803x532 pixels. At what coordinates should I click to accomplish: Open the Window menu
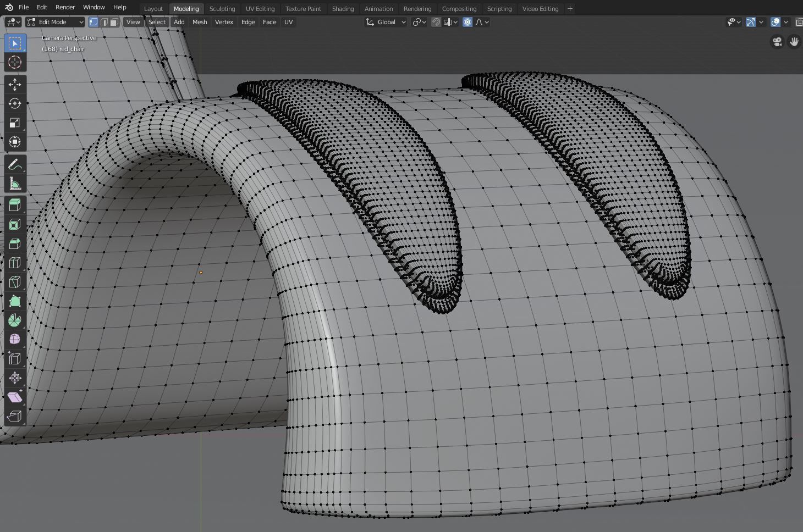coord(94,7)
